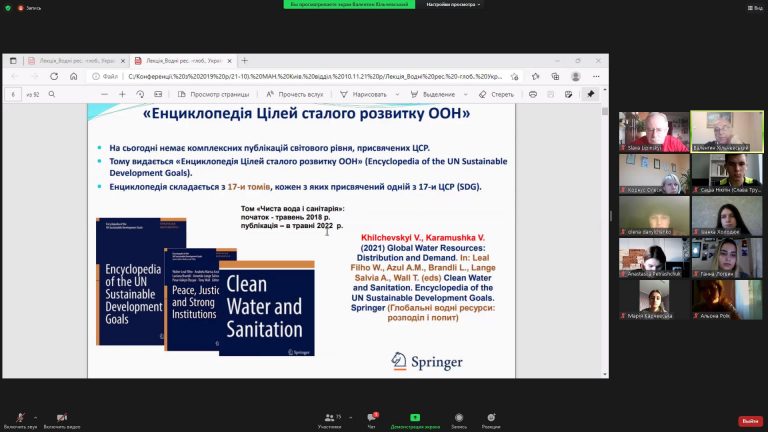Switch to the first PDF browser tab
The width and height of the screenshot is (768, 432).
pos(77,61)
